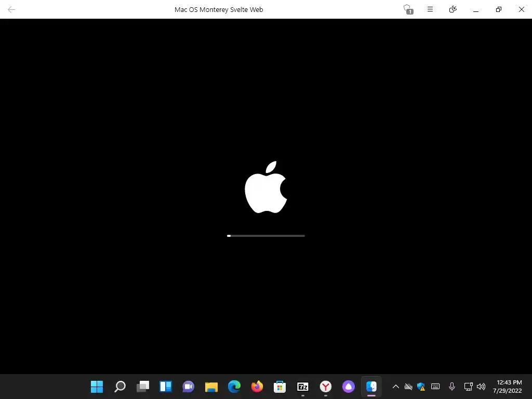Open the Windows Start menu

[x=97, y=387]
